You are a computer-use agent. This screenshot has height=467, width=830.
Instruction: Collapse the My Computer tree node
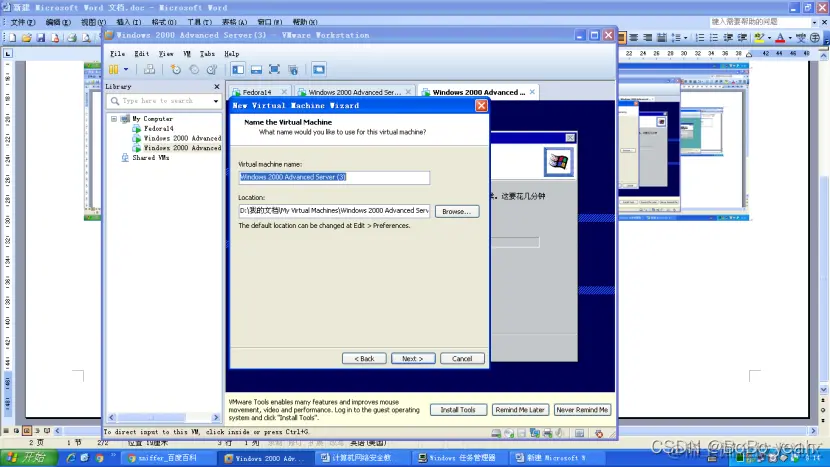(114, 119)
